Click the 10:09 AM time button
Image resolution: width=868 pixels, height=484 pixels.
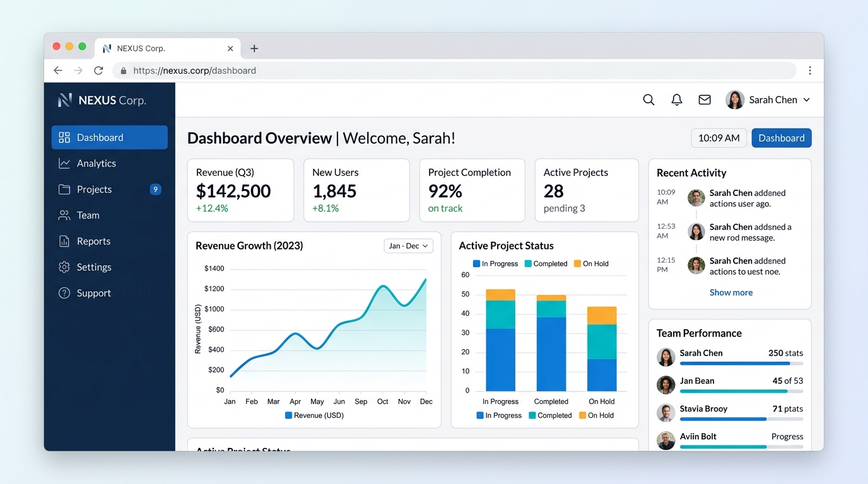click(x=719, y=138)
